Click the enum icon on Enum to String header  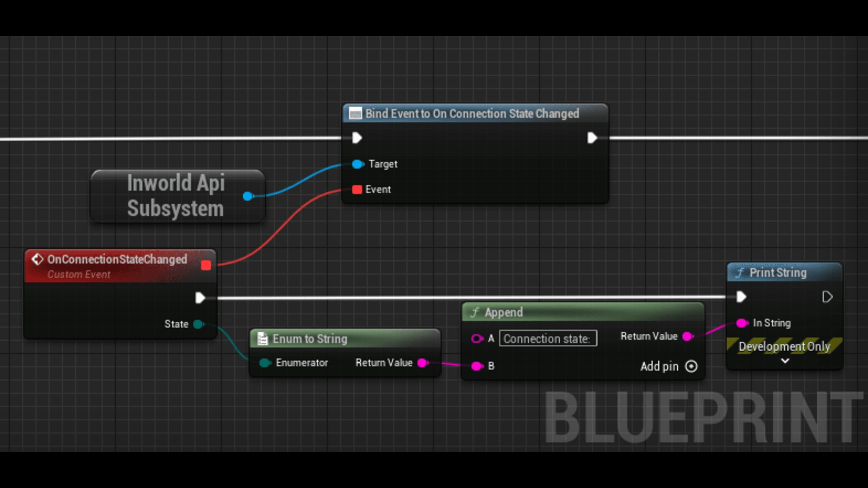(x=263, y=338)
